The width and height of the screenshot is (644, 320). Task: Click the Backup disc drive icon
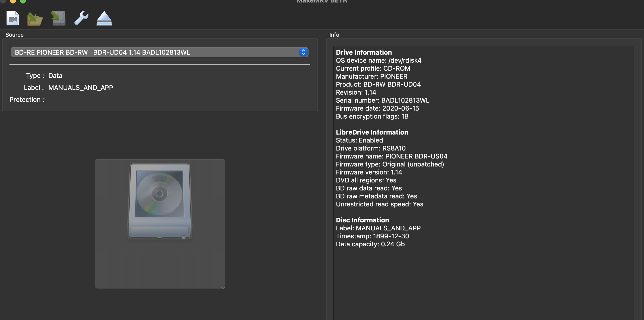click(58, 18)
